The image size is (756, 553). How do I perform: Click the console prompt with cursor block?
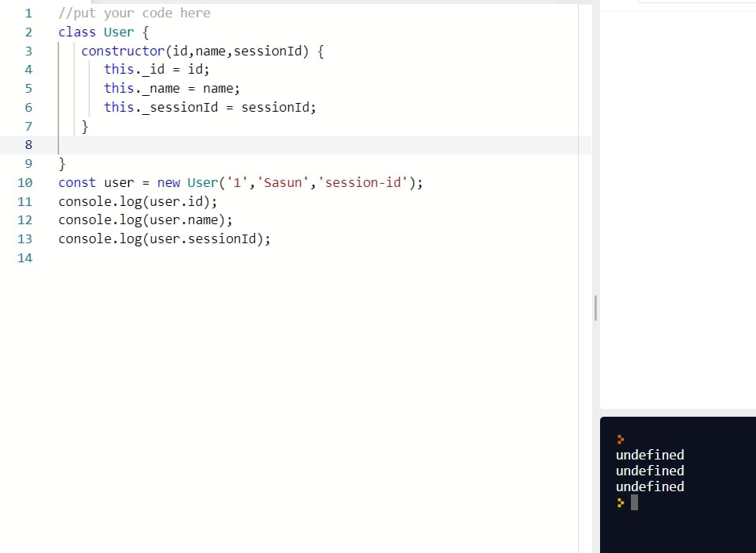click(x=627, y=503)
